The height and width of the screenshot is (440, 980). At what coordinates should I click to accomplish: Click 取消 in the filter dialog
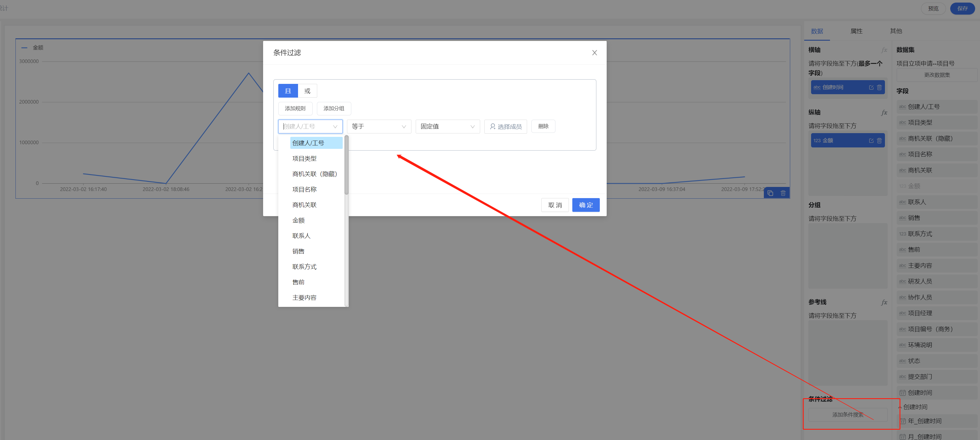(x=555, y=205)
